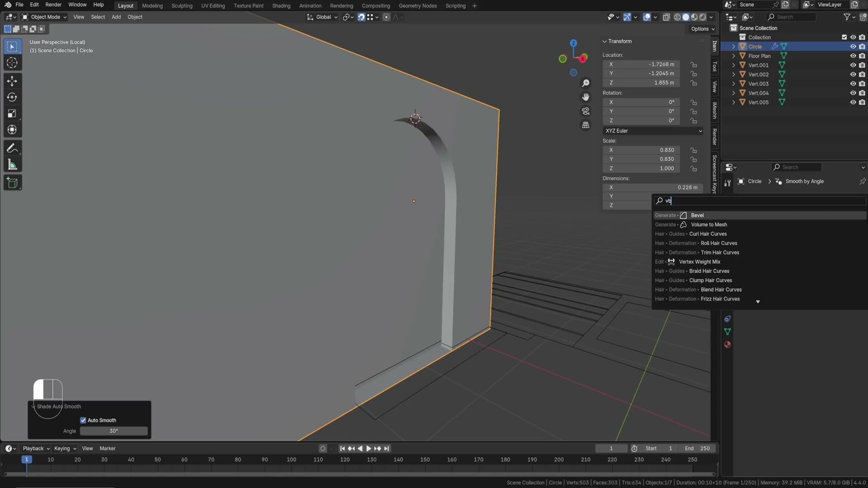Switch perspective/orthographic grid icon
Viewport: 868px width, 488px height.
585,125
